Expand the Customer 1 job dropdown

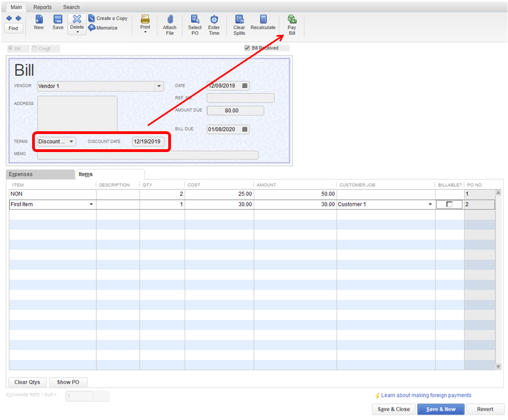(431, 205)
